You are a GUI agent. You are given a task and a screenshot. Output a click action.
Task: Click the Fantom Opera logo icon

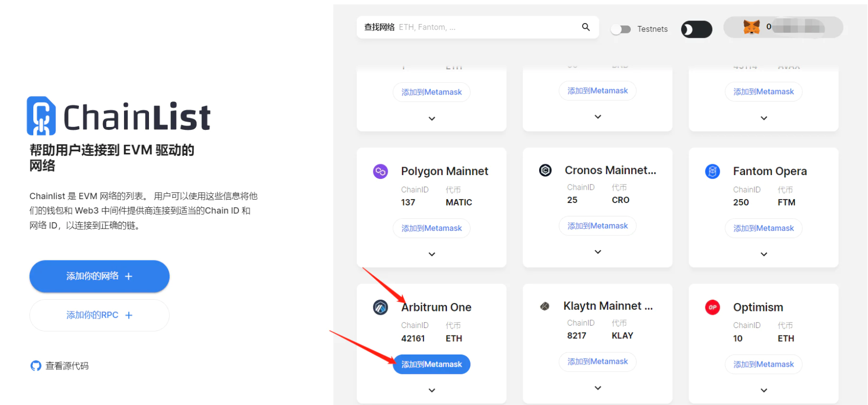[712, 171]
